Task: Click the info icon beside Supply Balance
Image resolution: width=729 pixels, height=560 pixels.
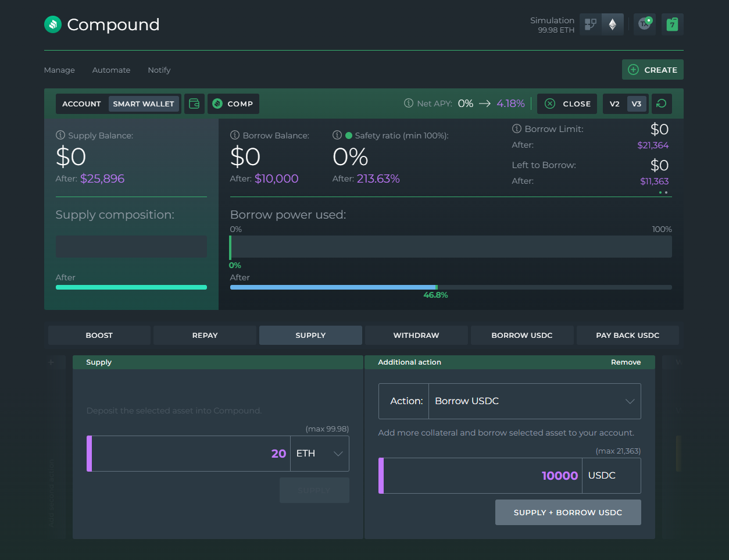Action: coord(60,135)
